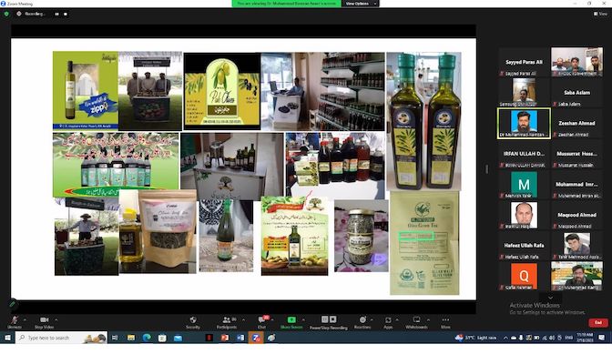Open the Security shield icon
612x364 pixels.
193,320
